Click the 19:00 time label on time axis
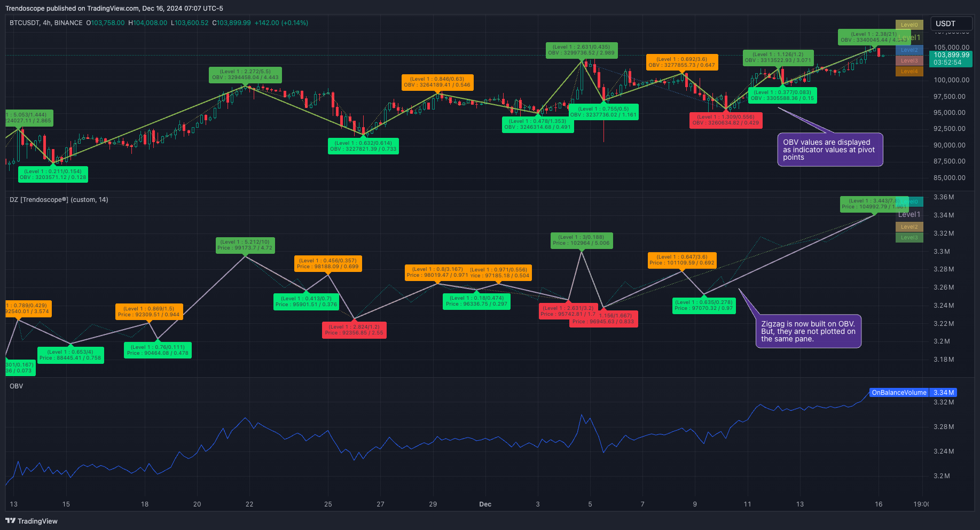The height and width of the screenshot is (530, 980). point(921,504)
